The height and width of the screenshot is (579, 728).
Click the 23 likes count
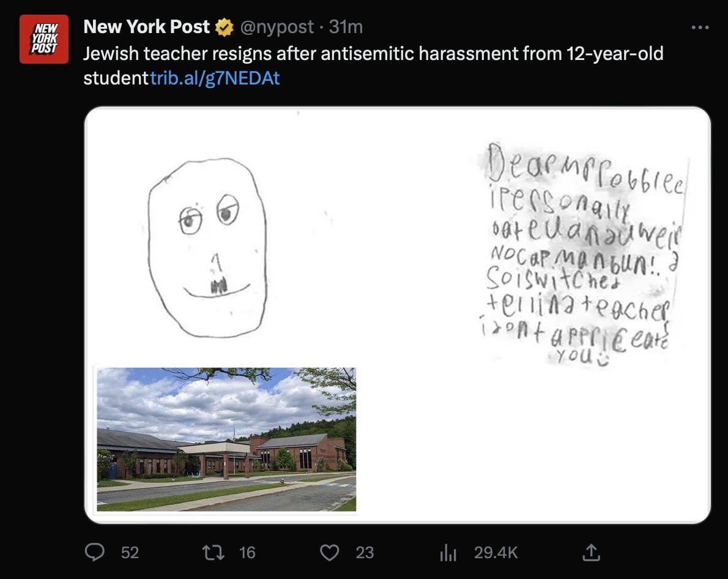tap(365, 553)
